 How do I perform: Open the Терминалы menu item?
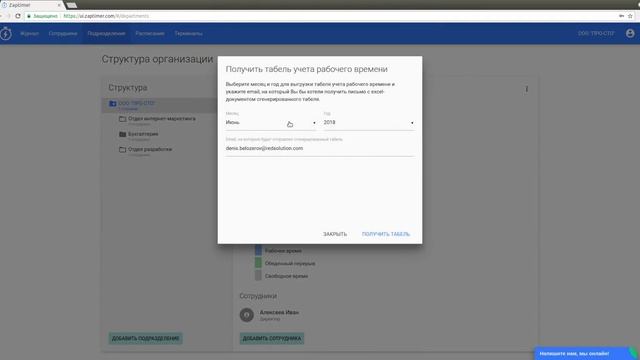(189, 33)
